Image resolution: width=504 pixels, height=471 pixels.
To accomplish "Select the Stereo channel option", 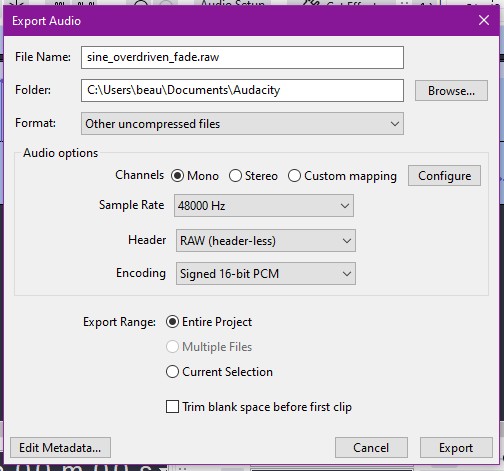I will [x=253, y=176].
